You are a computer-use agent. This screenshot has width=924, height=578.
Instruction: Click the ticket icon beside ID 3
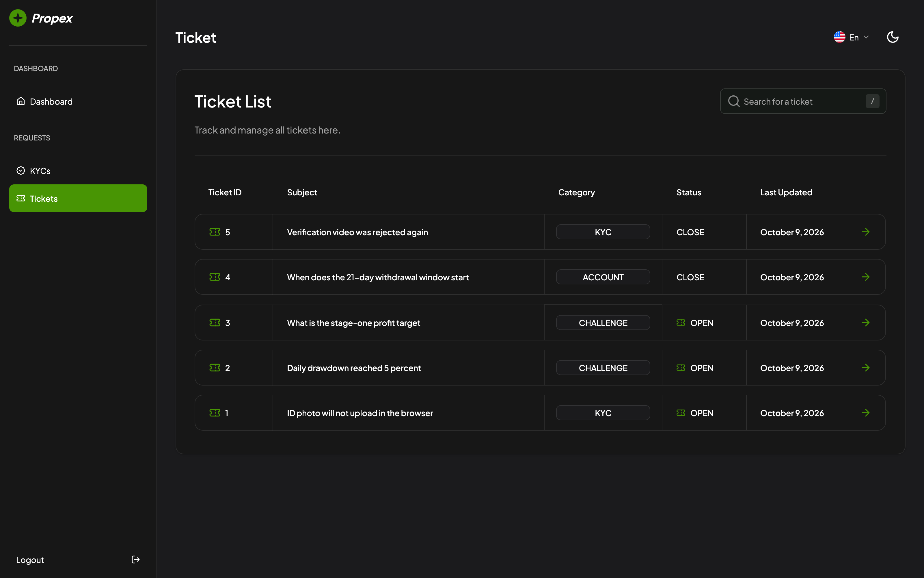215,323
